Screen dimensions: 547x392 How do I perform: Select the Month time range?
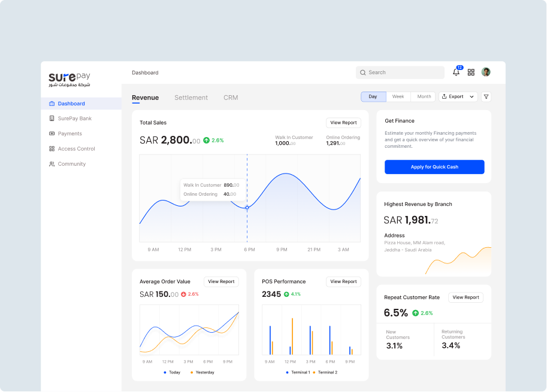424,97
